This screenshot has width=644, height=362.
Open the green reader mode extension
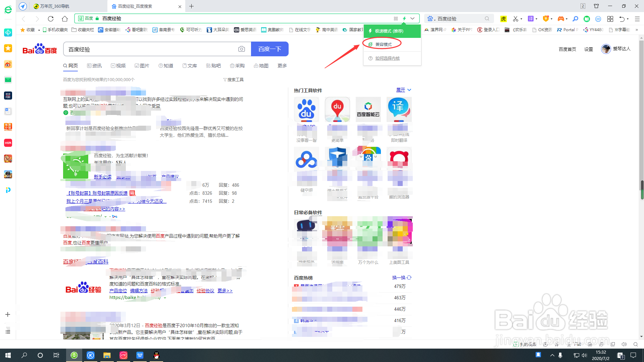587,19
